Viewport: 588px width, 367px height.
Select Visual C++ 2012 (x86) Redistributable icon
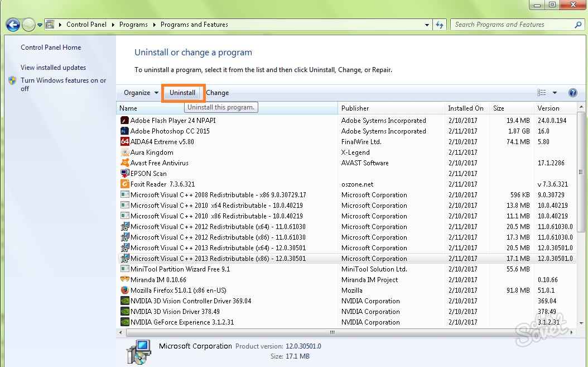(124, 237)
